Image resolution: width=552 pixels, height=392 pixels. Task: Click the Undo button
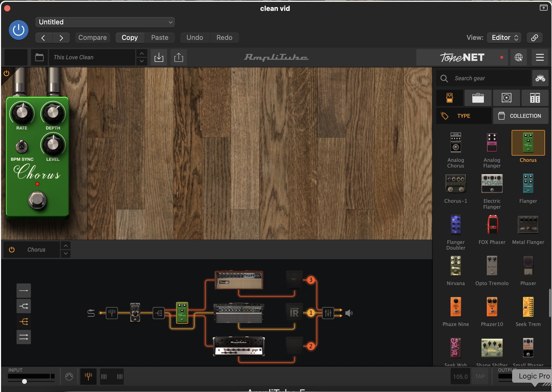195,38
